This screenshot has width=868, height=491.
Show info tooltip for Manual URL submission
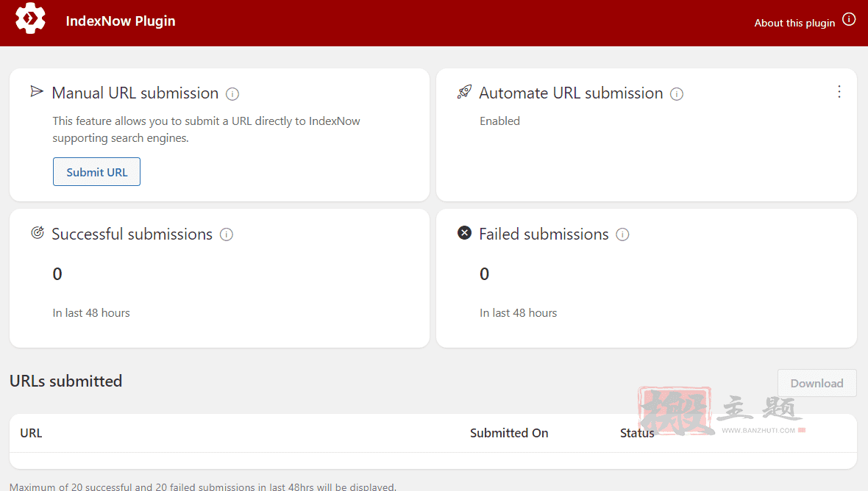232,94
